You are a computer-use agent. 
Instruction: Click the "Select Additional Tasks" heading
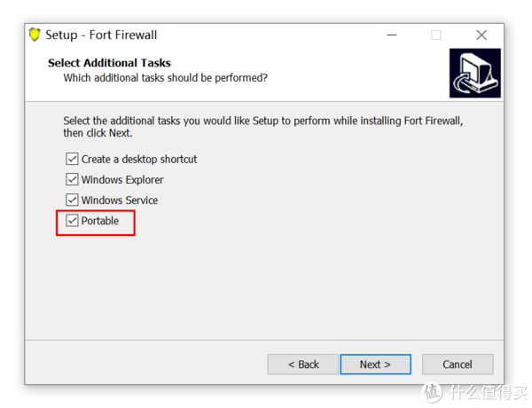click(x=109, y=63)
